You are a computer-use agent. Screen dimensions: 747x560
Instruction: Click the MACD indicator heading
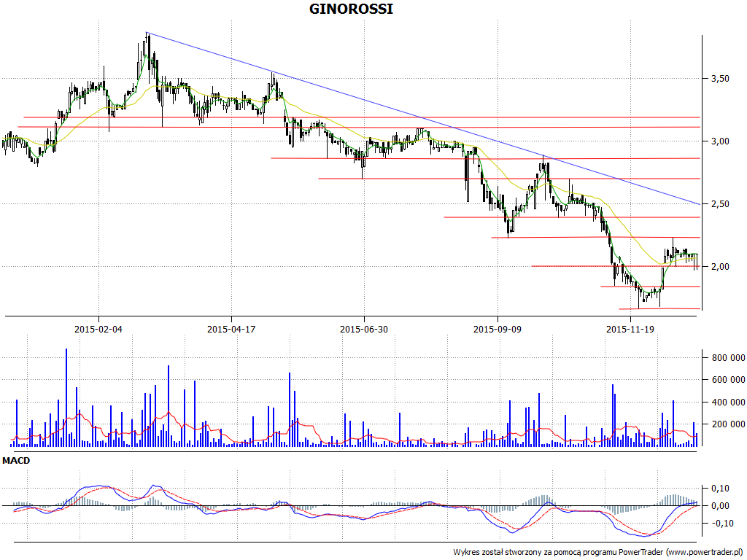click(x=16, y=461)
